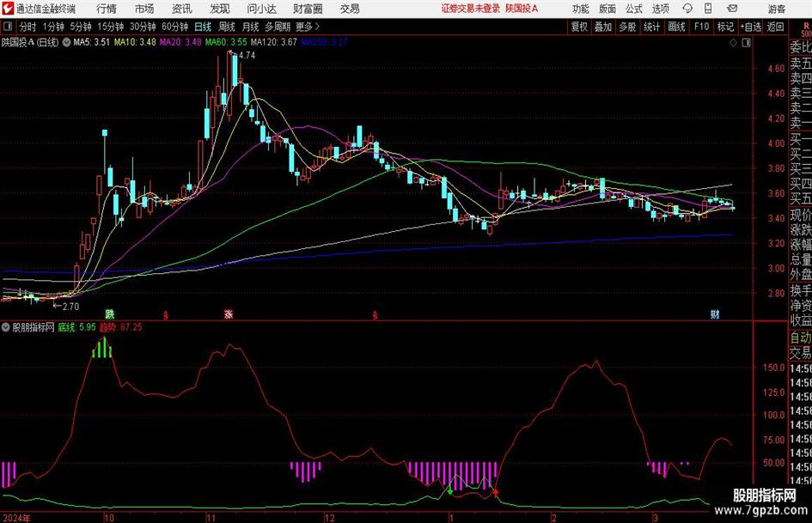Click the MA20: 3.48 label
Image resolution: width=812 pixels, height=523 pixels.
[180, 42]
